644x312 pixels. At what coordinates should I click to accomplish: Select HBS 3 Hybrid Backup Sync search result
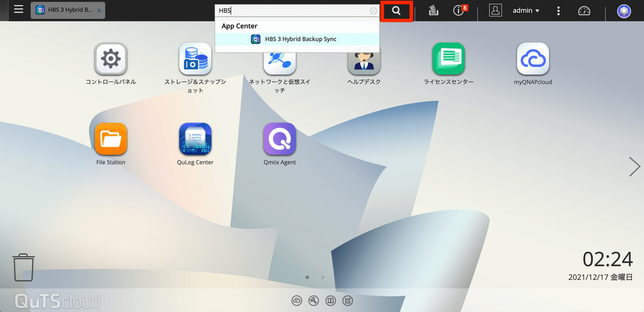297,39
